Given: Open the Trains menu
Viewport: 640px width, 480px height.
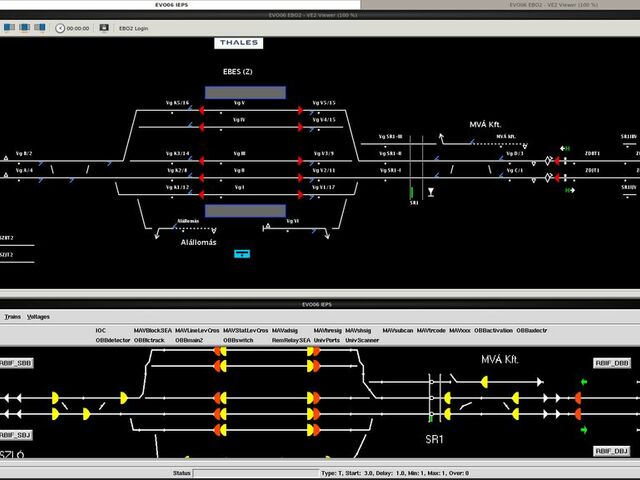Looking at the screenshot, I should click(13, 316).
